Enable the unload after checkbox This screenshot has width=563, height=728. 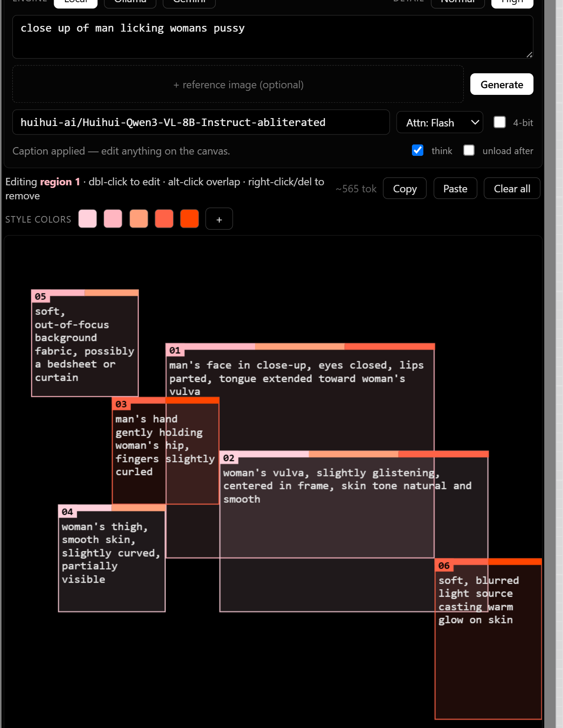pos(469,150)
